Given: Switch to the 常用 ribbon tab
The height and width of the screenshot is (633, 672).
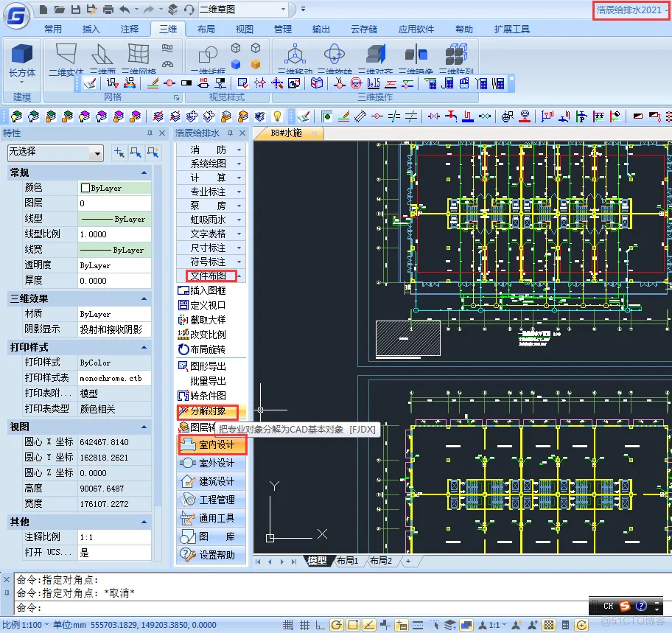Looking at the screenshot, I should click(x=53, y=29).
